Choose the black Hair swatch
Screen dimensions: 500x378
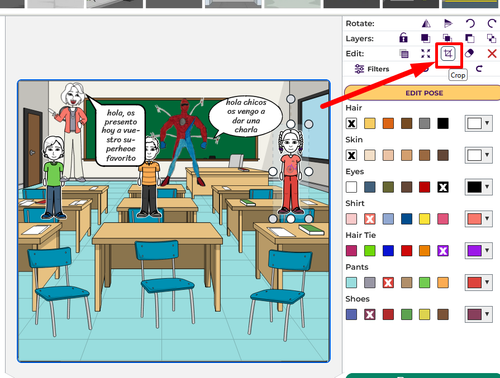[443, 123]
